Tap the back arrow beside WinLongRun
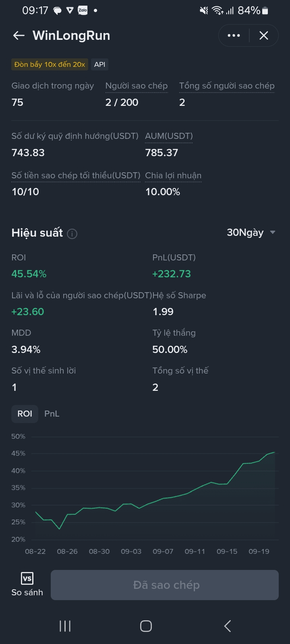Viewport: 290px width, 644px height. pos(19,35)
